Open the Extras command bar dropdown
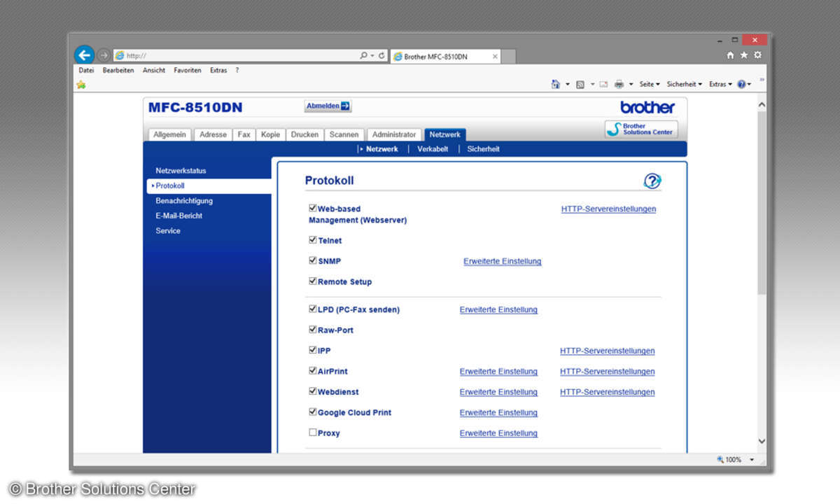 (x=720, y=84)
